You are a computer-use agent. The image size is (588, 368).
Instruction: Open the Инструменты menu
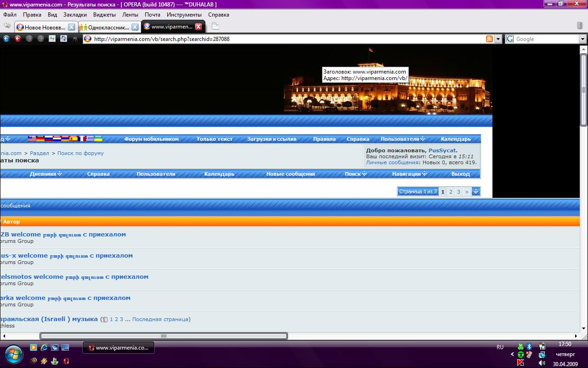[184, 15]
